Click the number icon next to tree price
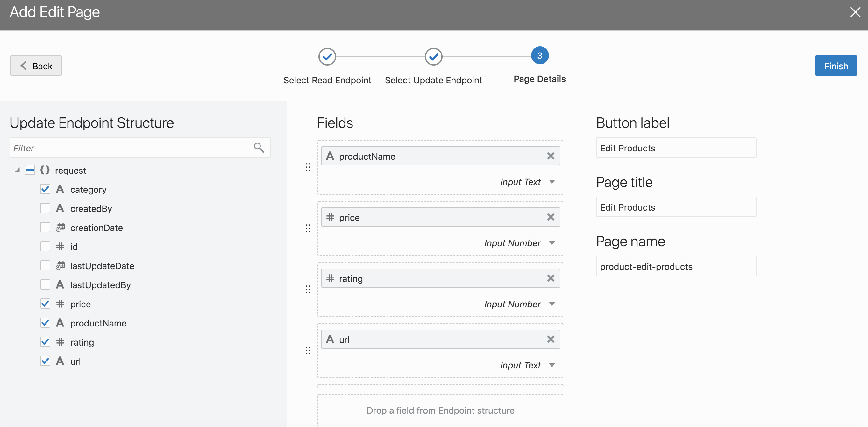Image resolution: width=868 pixels, height=427 pixels. 60,304
